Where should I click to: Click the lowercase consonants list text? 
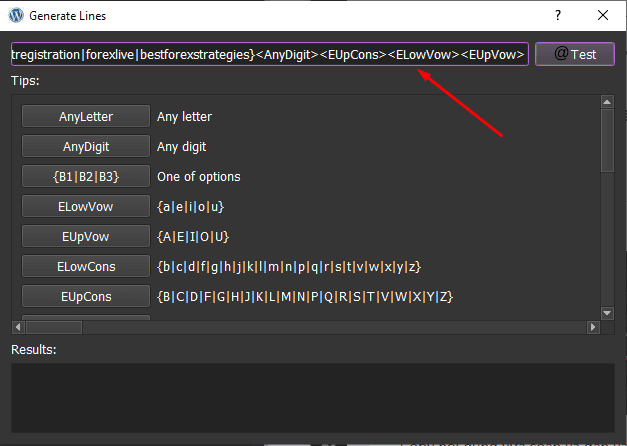(x=289, y=267)
